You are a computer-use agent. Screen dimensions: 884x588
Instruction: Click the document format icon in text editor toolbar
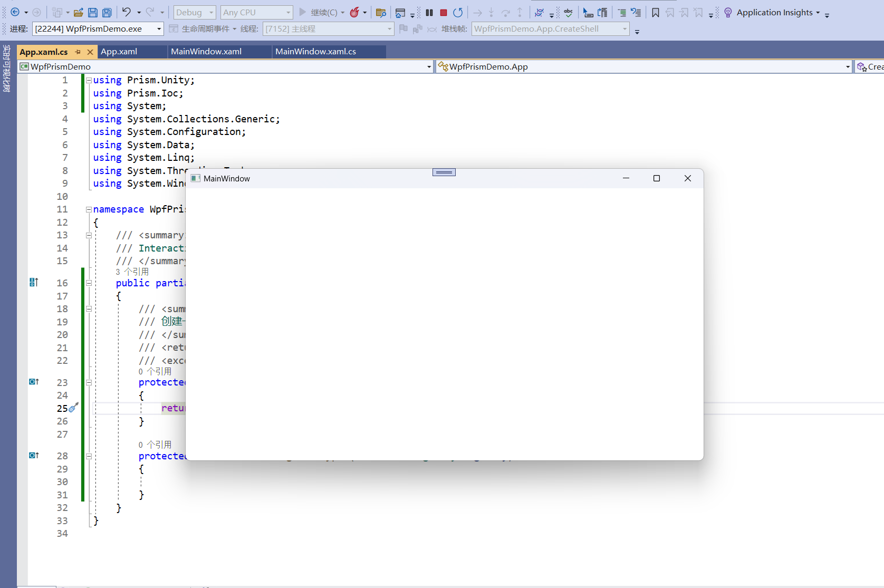tap(602, 13)
